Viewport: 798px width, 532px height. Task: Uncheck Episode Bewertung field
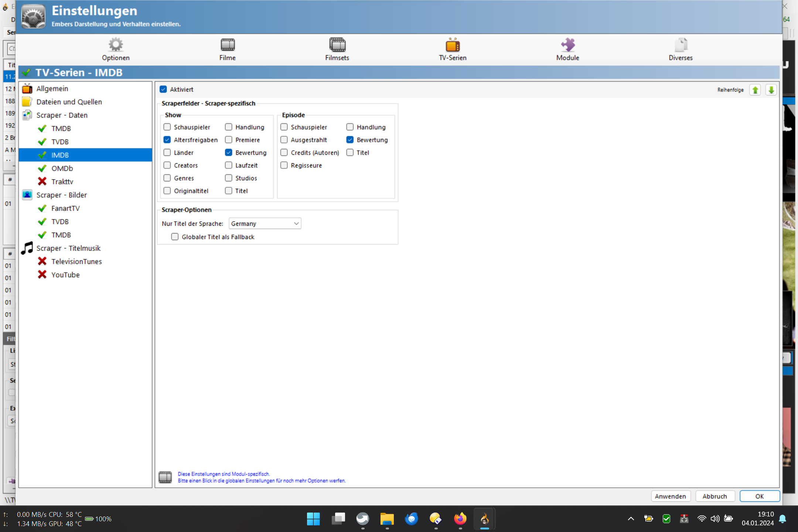pyautogui.click(x=350, y=140)
